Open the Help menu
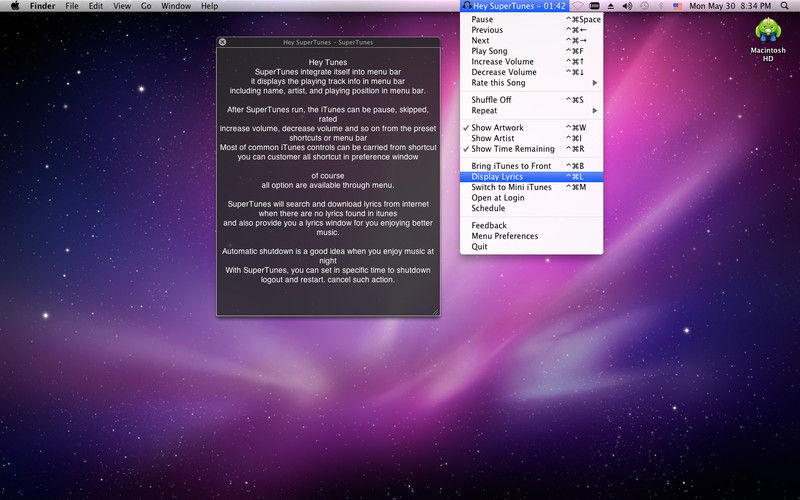This screenshot has height=500, width=800. pos(209,6)
